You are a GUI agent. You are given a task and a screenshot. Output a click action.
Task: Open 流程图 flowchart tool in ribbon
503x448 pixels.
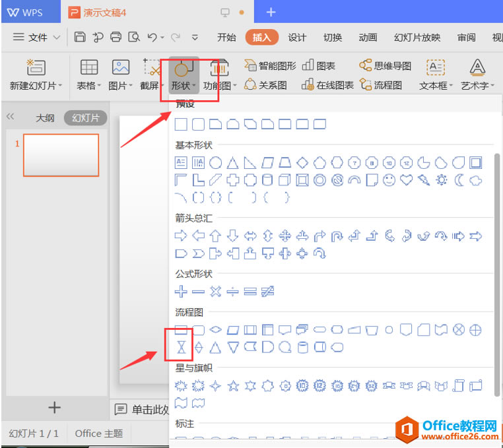coord(381,85)
